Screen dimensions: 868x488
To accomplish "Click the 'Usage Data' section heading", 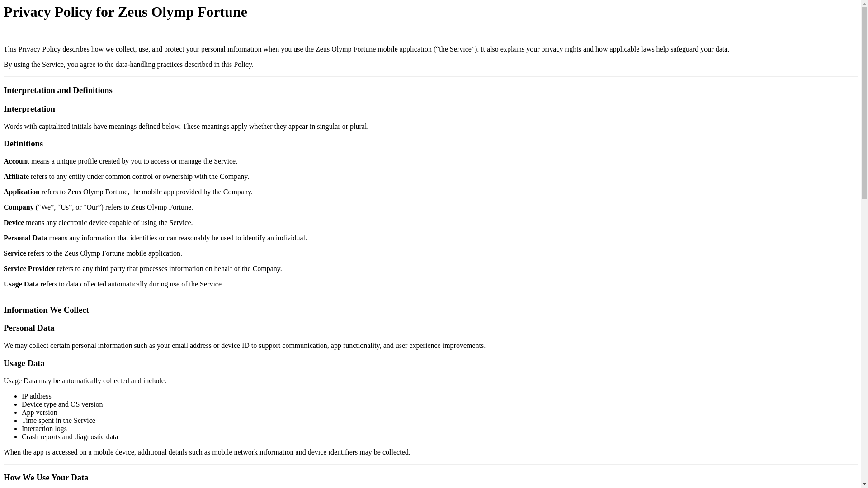I will 24,363.
